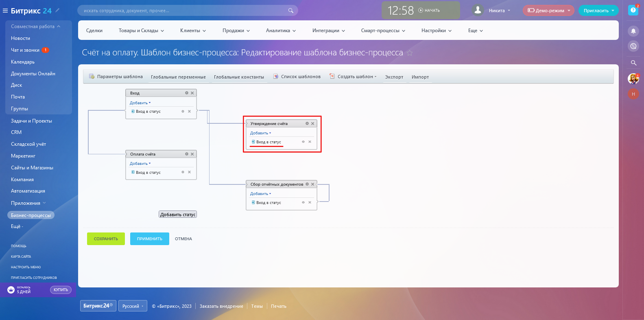This screenshot has height=320, width=644.
Task: Open Никита user menu
Action: (499, 11)
